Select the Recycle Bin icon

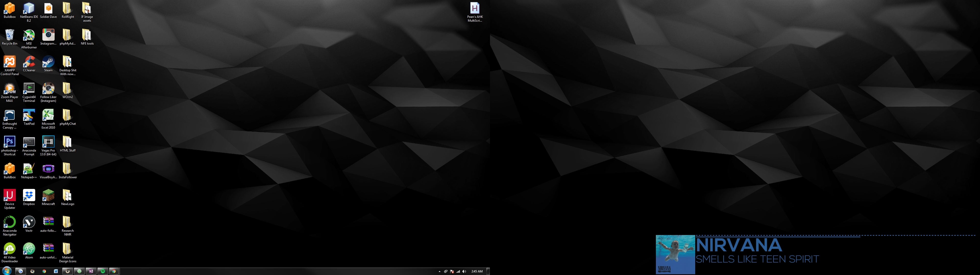(9, 37)
